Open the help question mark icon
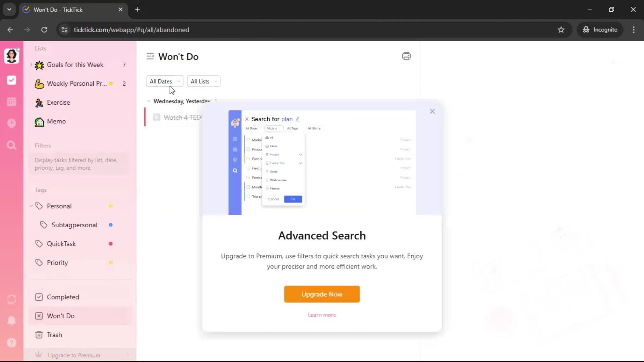The width and height of the screenshot is (644, 362). [11, 343]
